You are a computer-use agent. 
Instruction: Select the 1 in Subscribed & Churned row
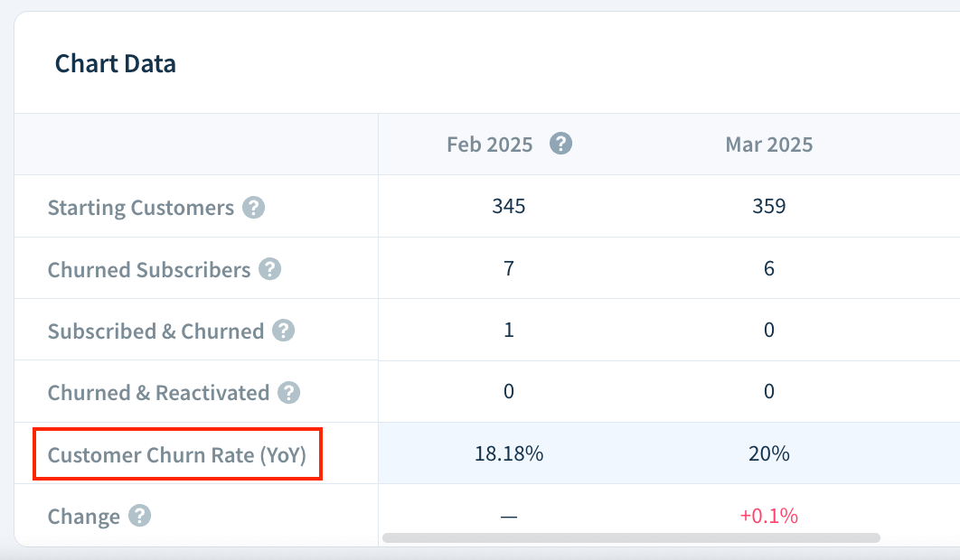pyautogui.click(x=509, y=330)
